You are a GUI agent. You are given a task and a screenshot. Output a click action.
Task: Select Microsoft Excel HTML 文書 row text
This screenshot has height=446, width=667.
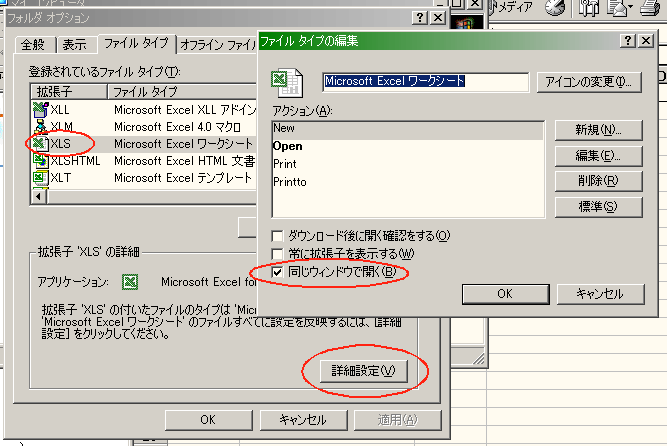click(x=185, y=161)
